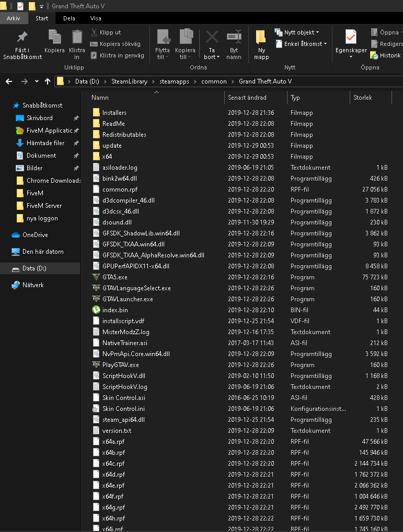The width and height of the screenshot is (403, 532).
Task: Click the Kopiera till icon
Action: (186, 37)
